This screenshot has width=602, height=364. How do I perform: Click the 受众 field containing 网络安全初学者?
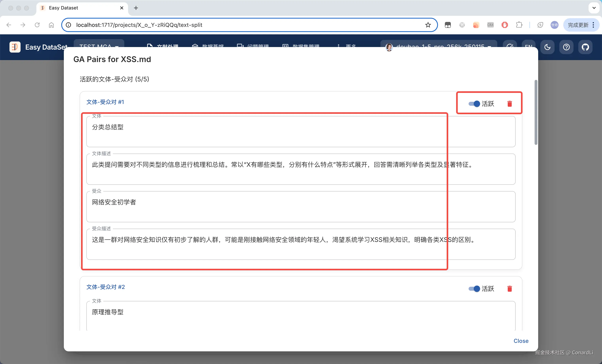click(301, 207)
